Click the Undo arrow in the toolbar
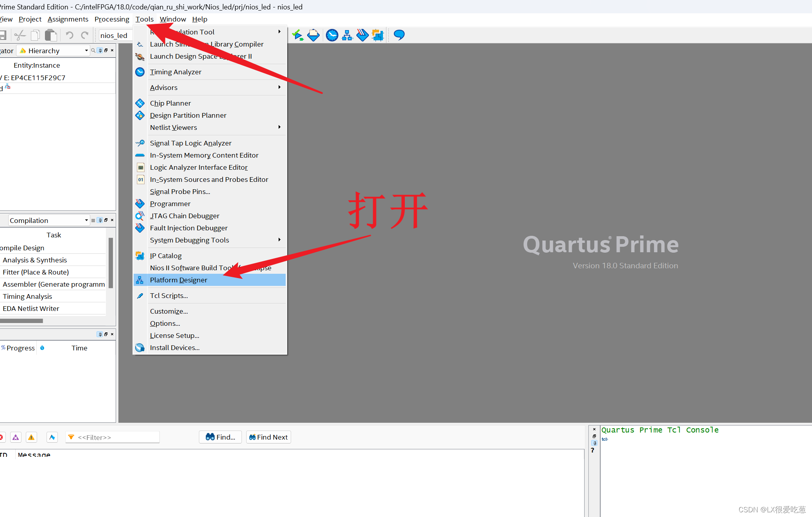This screenshot has width=812, height=517. [x=70, y=36]
